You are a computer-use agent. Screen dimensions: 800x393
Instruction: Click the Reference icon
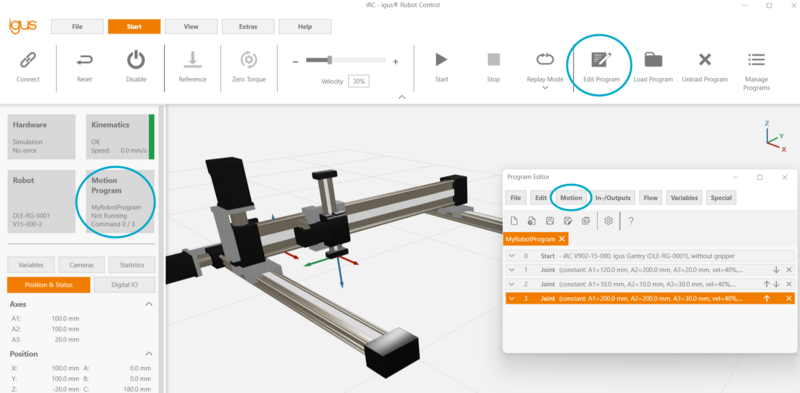click(192, 60)
